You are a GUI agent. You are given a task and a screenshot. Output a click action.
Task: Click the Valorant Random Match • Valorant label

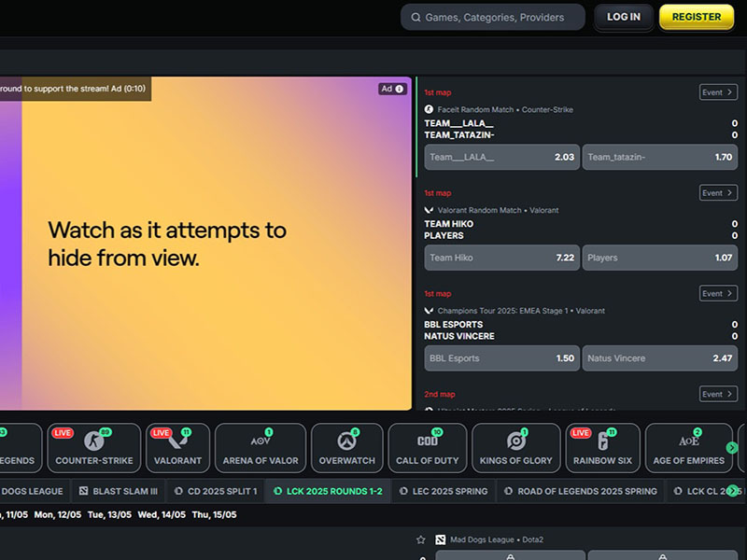pos(498,210)
